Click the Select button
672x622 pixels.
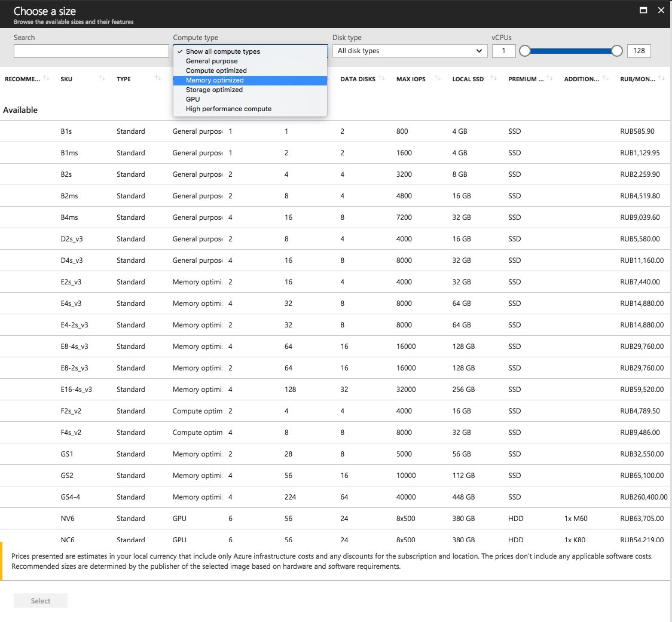[40, 600]
